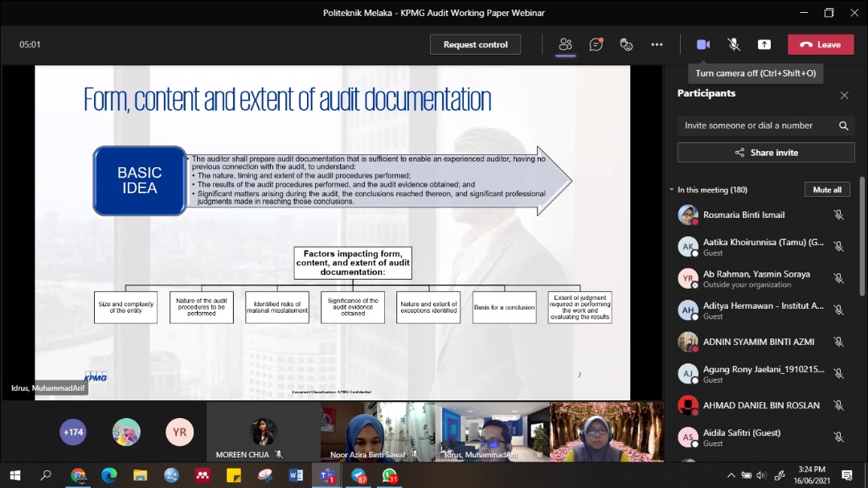Click Aidila Safitri's muted mic icon

tap(838, 437)
